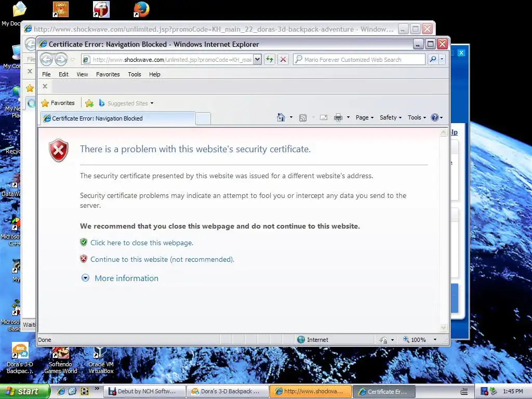The image size is (532, 399).
Task: Add to Favorites bar star icon
Action: [89, 103]
